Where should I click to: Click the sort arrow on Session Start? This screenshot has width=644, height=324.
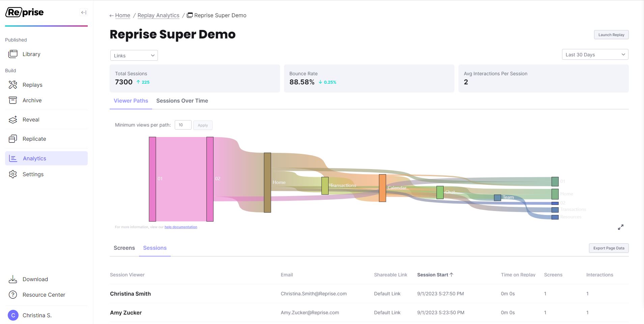(451, 275)
